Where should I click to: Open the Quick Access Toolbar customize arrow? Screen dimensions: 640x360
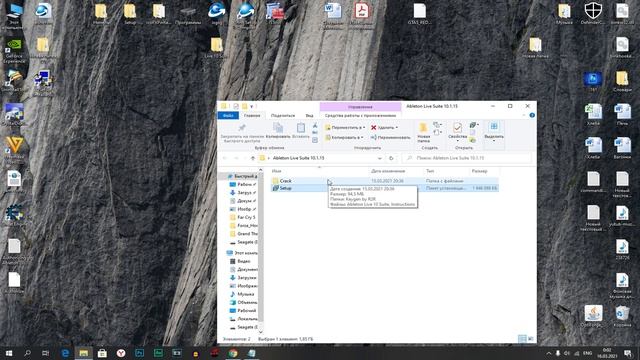[x=251, y=107]
